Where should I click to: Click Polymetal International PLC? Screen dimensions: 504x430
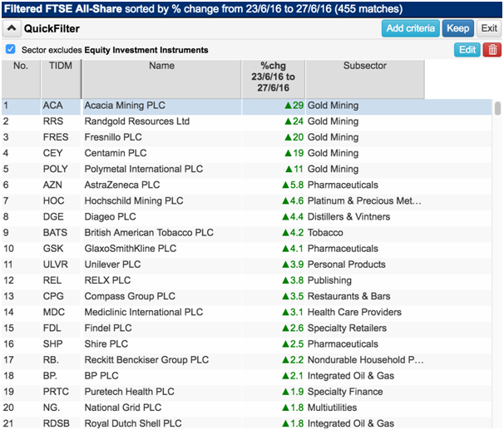click(x=144, y=169)
